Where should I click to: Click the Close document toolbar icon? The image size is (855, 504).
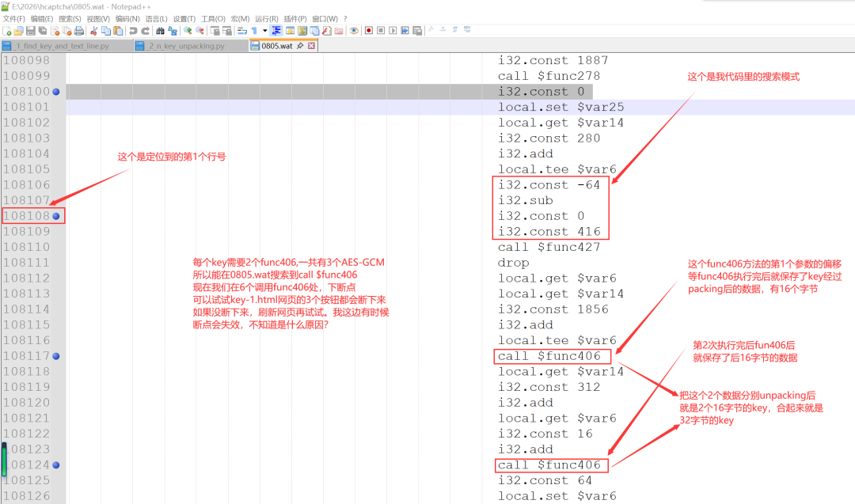55,31
